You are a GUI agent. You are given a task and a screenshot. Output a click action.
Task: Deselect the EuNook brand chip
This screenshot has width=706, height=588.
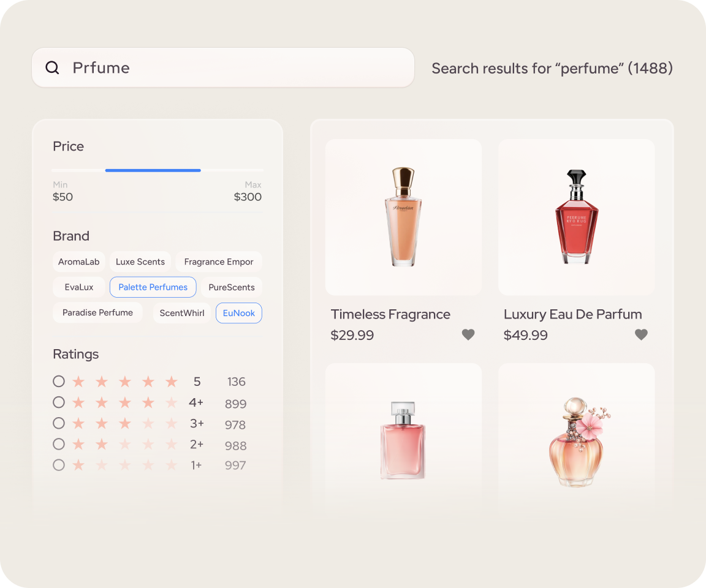click(x=238, y=313)
